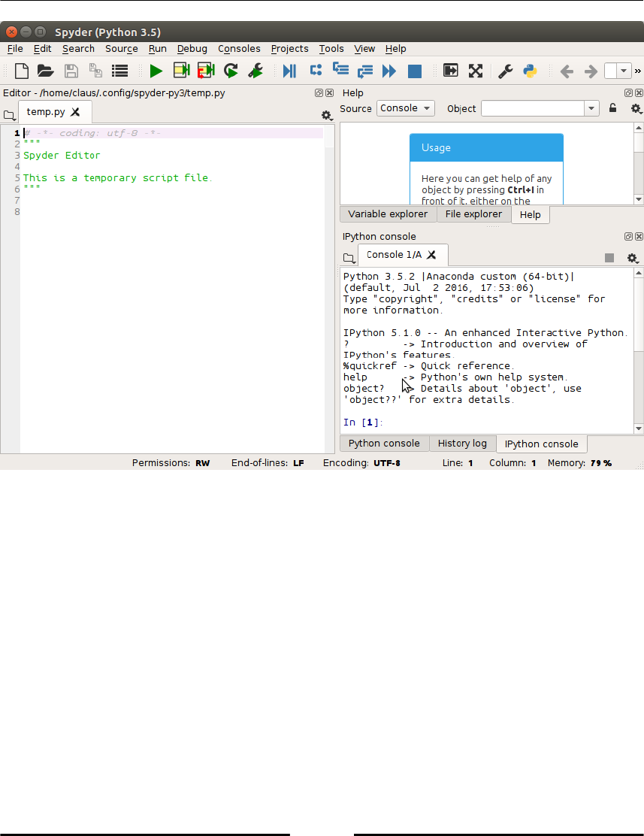This screenshot has height=836, width=644.
Task: Create a new file from the toolbar
Action: click(21, 71)
